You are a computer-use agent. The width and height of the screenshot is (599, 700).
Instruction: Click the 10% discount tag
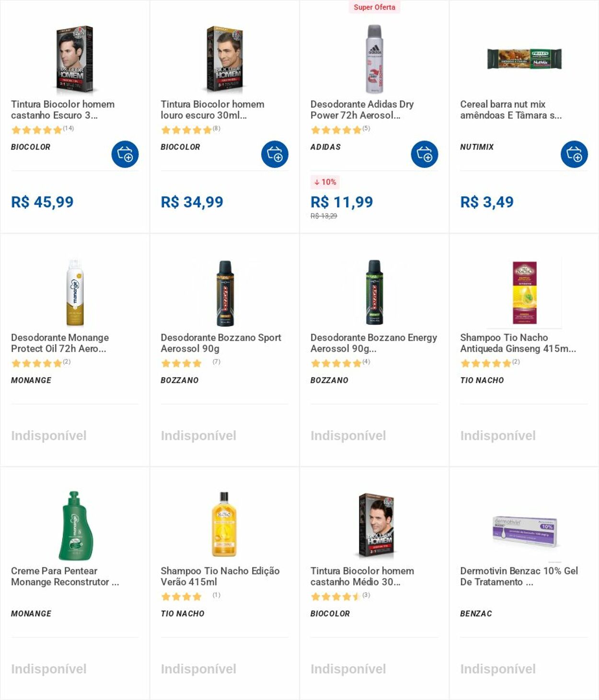(x=325, y=182)
